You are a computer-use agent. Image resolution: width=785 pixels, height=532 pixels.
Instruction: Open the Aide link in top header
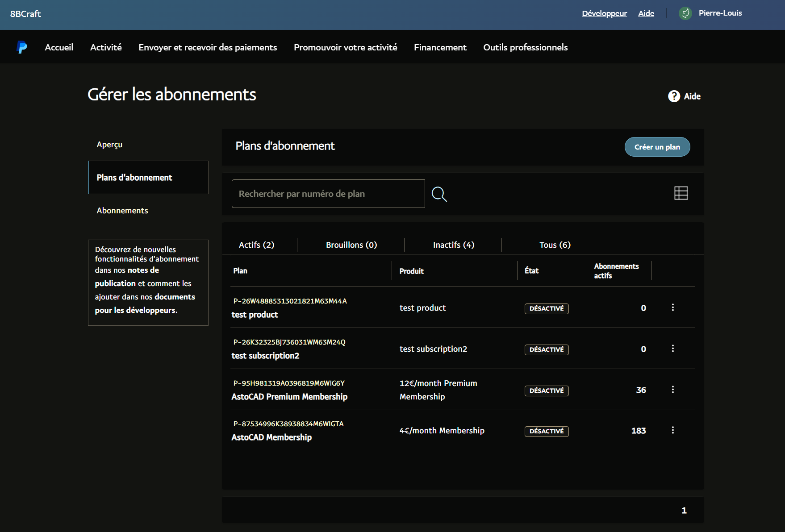coord(646,13)
